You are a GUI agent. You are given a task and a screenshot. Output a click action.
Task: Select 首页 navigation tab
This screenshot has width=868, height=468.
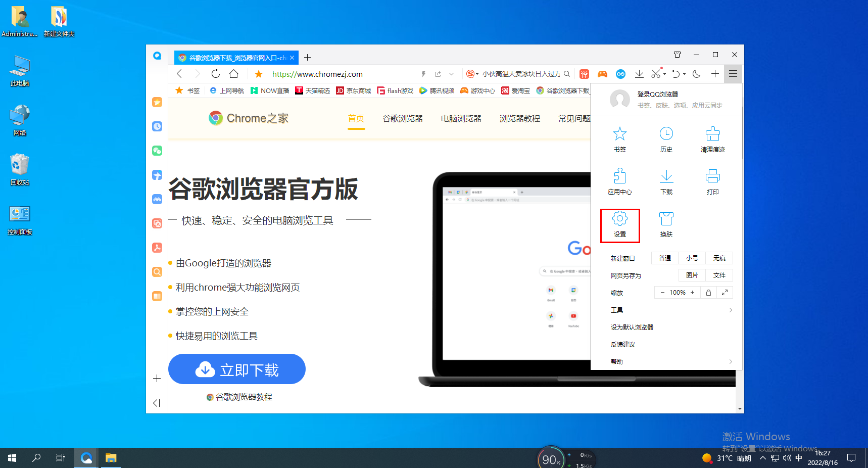pos(356,118)
